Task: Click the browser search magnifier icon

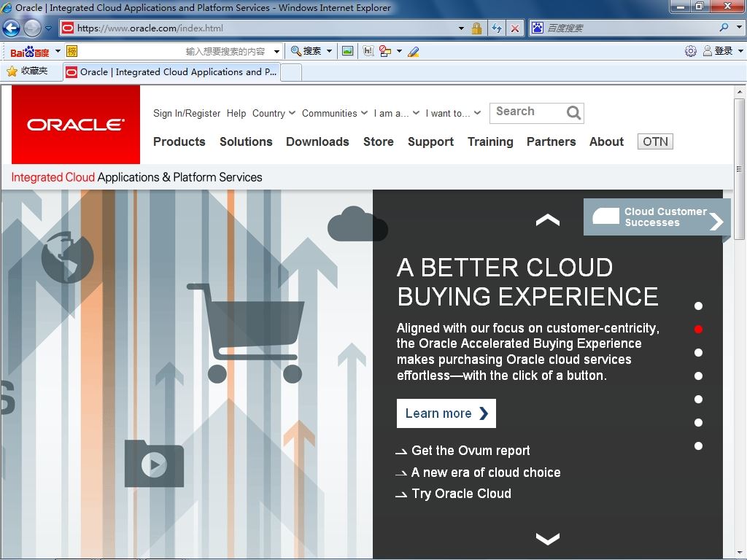Action: (724, 28)
